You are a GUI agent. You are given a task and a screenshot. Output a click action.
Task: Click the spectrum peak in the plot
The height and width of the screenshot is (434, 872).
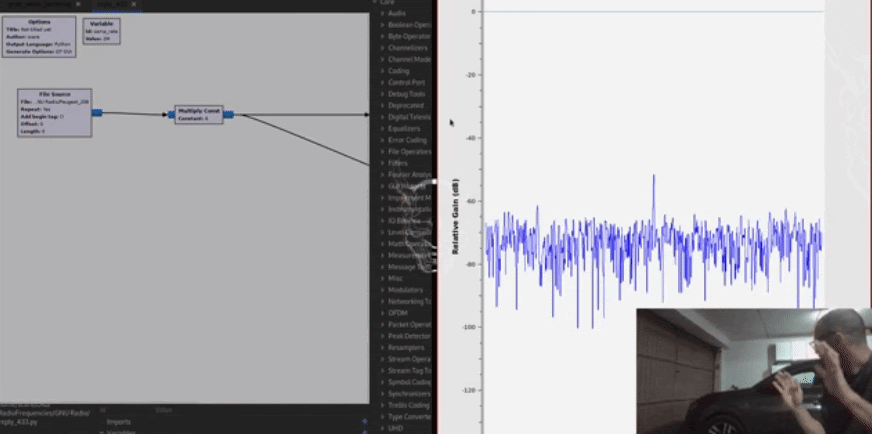(x=654, y=177)
